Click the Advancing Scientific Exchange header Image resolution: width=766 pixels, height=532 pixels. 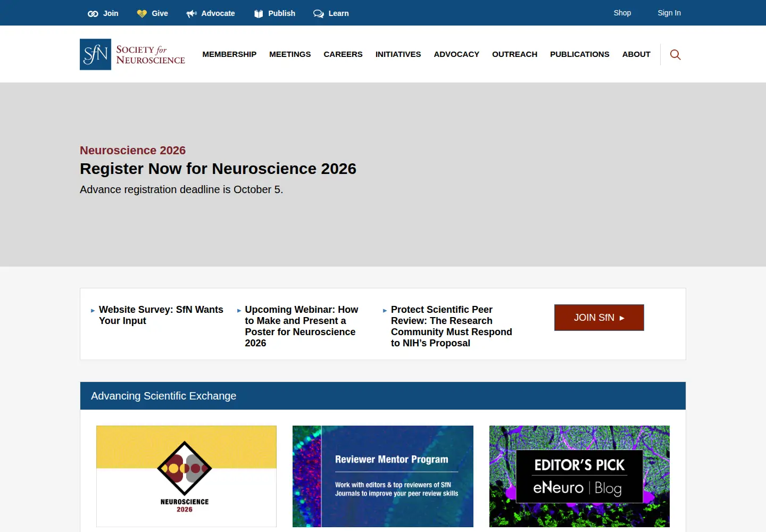point(383,396)
